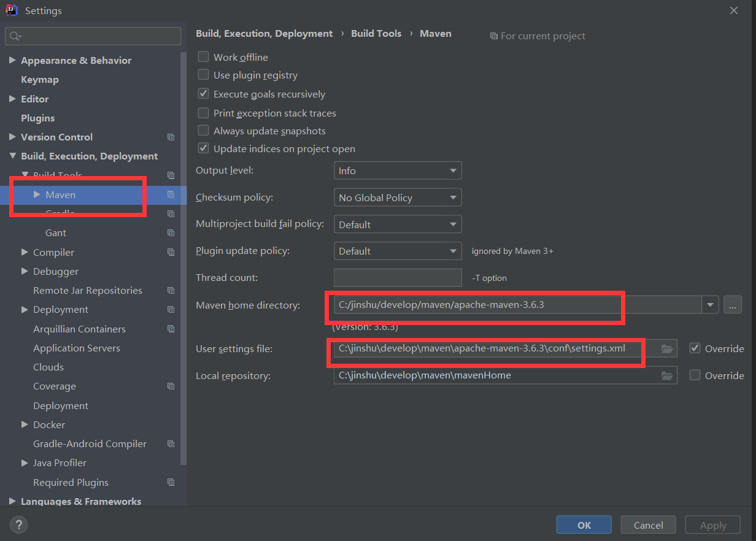The width and height of the screenshot is (756, 541).
Task: Click the settings search field
Action: 93,36
